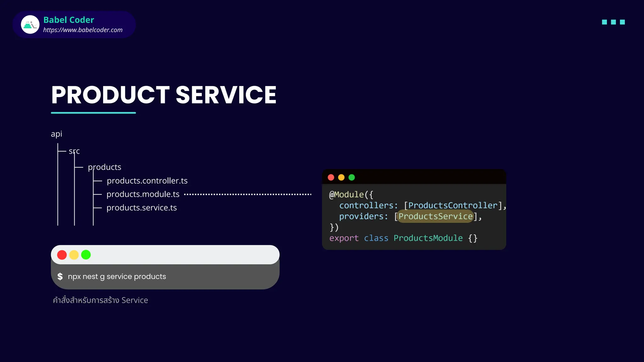The height and width of the screenshot is (362, 644).
Task: Click green dot on code window
Action: [x=352, y=178]
